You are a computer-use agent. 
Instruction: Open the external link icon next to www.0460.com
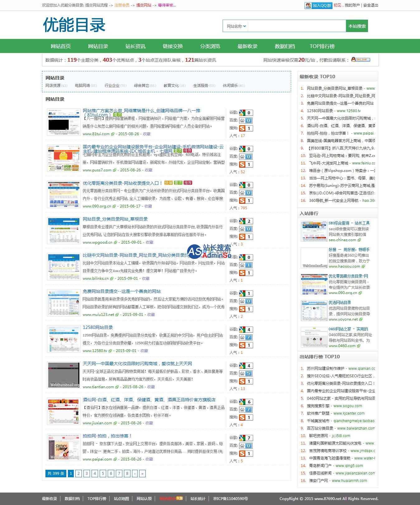358,346
